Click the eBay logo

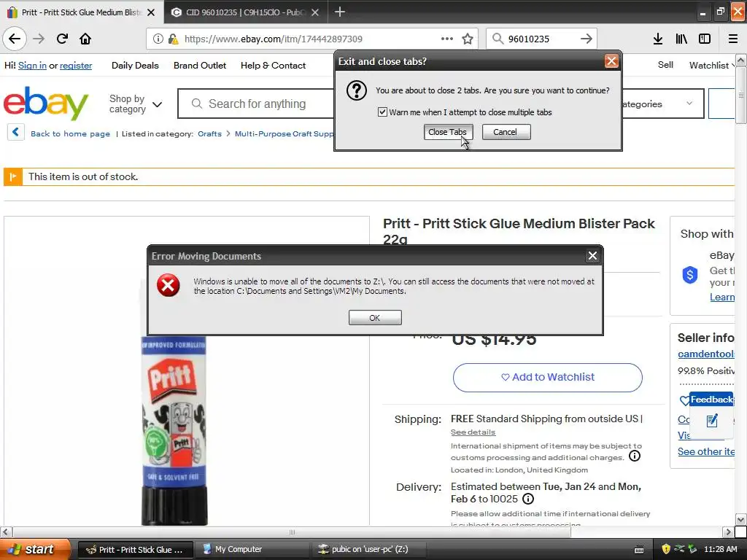46,103
